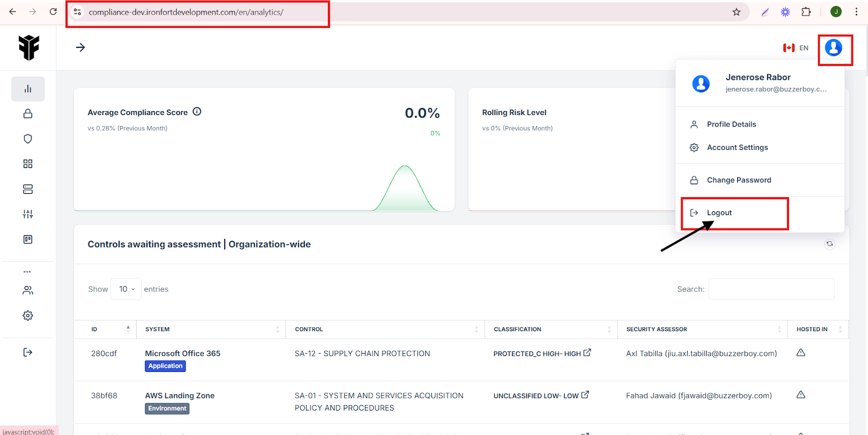The height and width of the screenshot is (435, 868).
Task: Open the shield icon in the sidebar
Action: coord(28,139)
